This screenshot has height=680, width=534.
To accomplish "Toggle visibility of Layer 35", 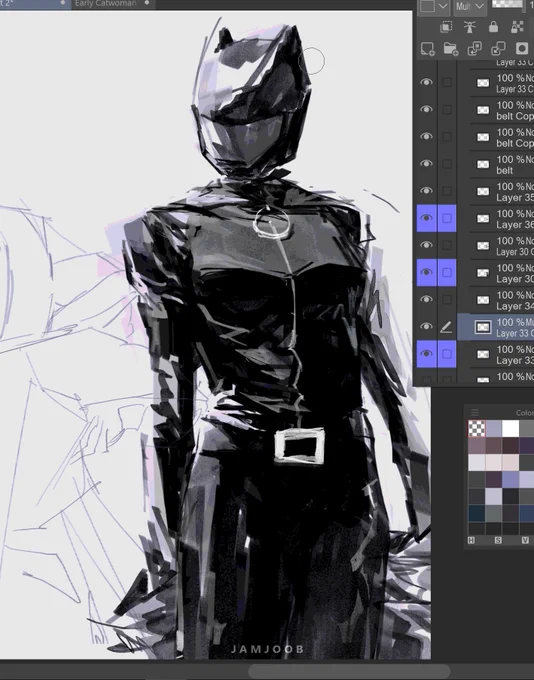I will (426, 191).
